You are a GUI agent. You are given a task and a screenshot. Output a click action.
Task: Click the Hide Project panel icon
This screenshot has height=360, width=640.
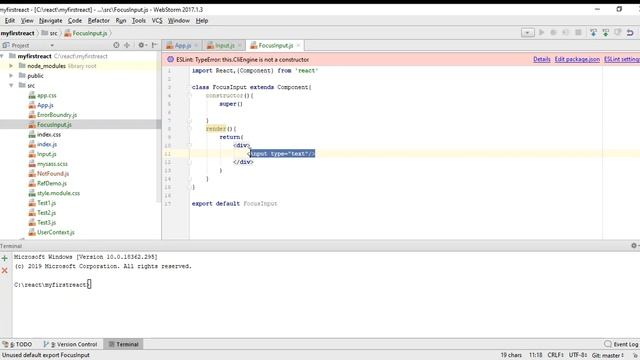(x=155, y=45)
